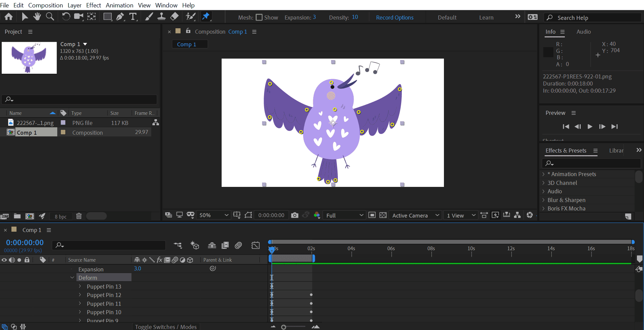Select the Pen tool

[x=120, y=16]
